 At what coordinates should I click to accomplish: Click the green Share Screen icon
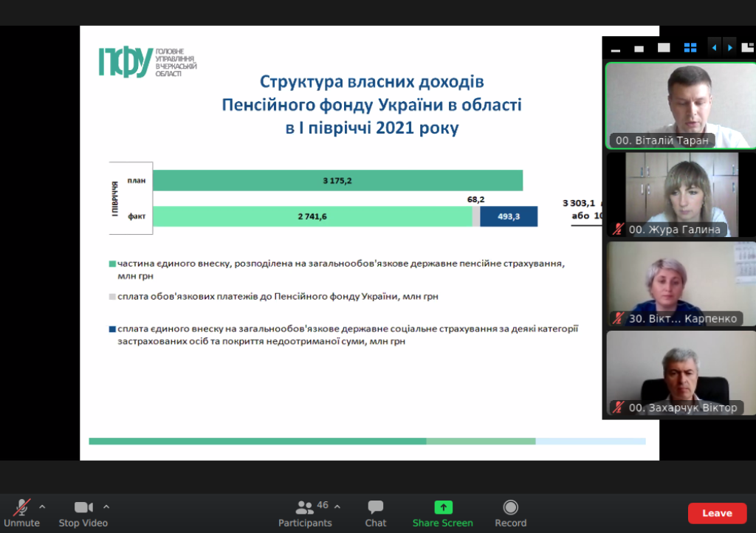tap(443, 507)
